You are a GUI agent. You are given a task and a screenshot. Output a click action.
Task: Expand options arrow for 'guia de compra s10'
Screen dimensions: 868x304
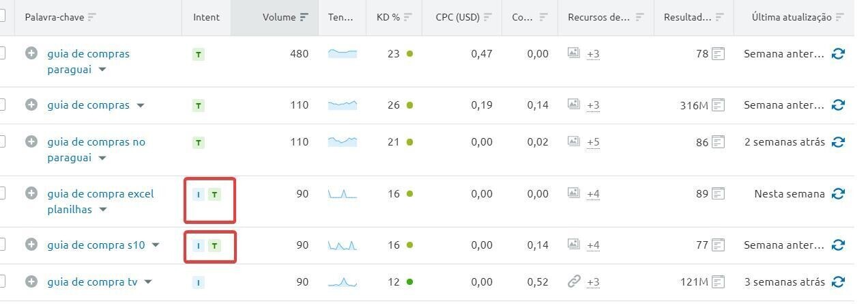point(156,245)
